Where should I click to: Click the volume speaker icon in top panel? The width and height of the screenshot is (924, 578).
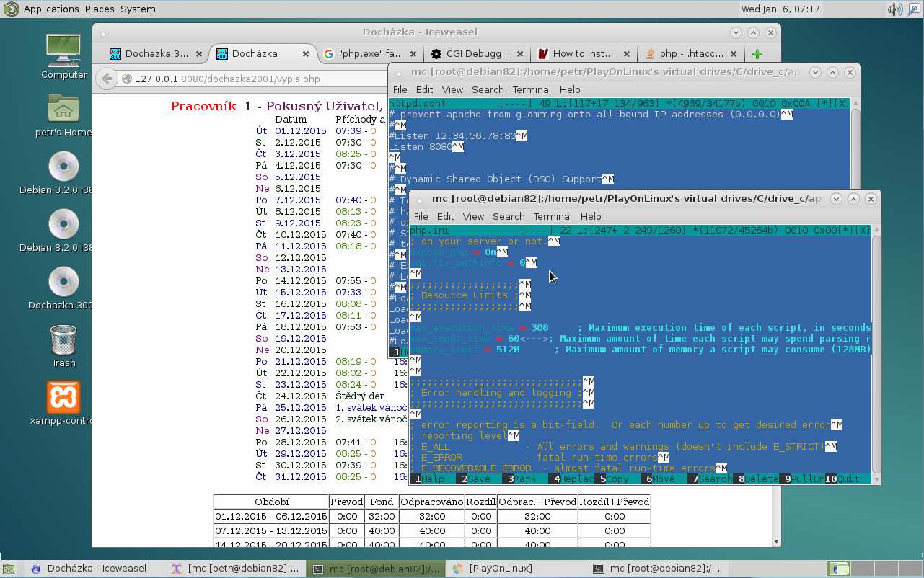(x=894, y=9)
